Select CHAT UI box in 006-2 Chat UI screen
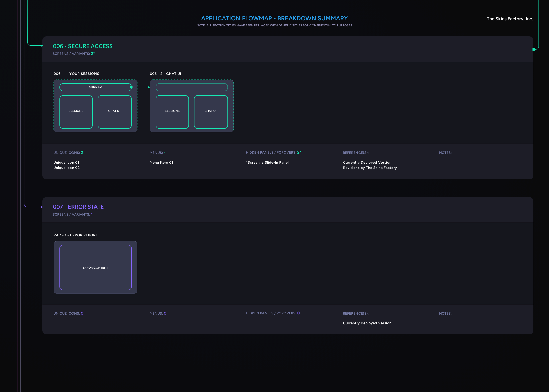The image size is (549, 392). click(211, 112)
